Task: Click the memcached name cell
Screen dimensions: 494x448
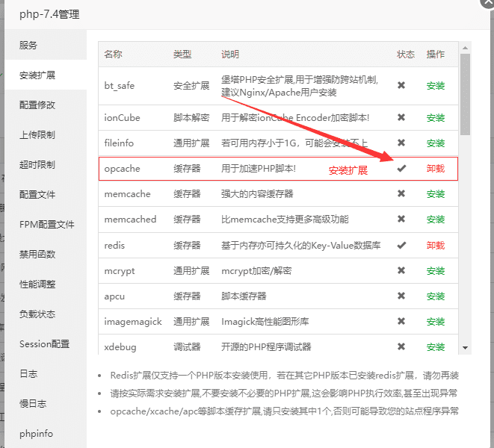Action: click(x=130, y=219)
